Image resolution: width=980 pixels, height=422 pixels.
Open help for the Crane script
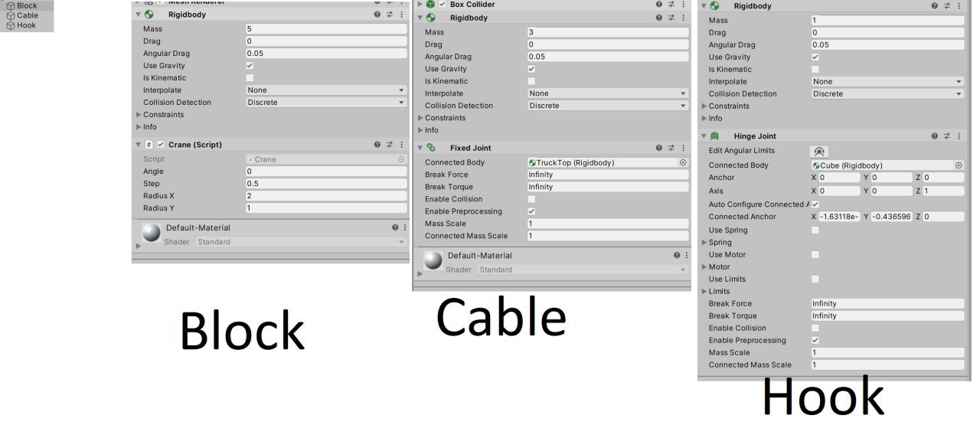pos(377,145)
